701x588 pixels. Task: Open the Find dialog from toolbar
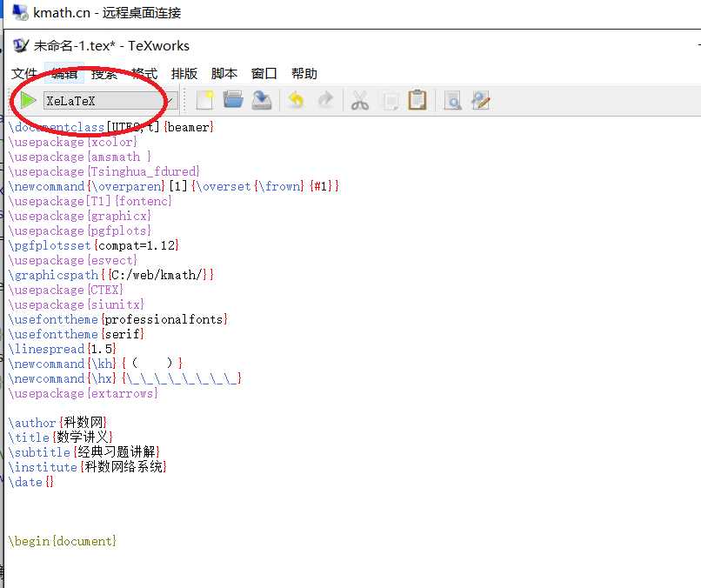click(452, 101)
